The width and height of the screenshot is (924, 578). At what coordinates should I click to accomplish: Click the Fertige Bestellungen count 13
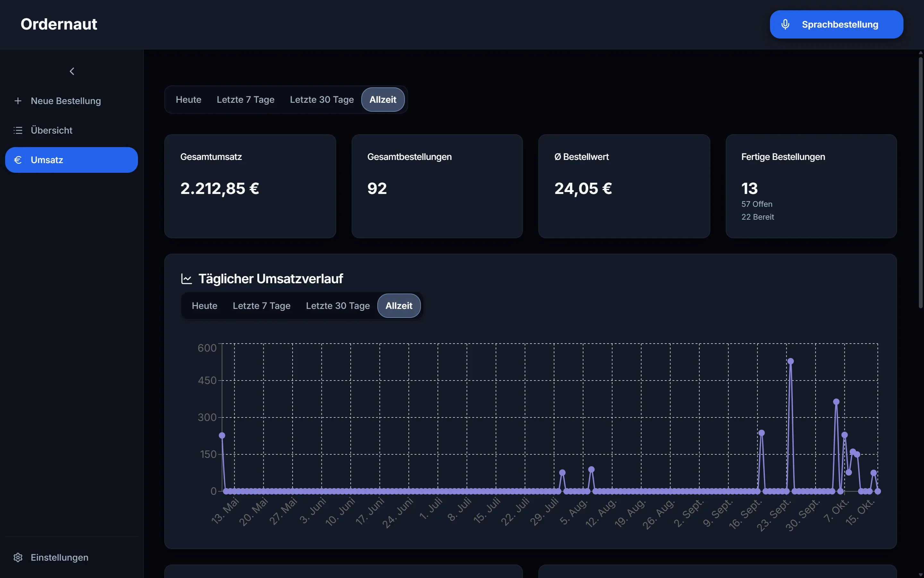tap(749, 188)
